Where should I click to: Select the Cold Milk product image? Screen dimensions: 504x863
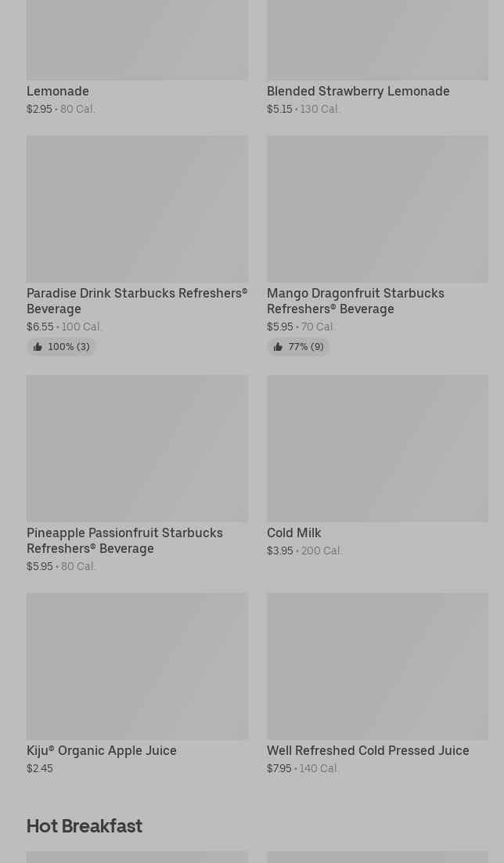(x=377, y=448)
